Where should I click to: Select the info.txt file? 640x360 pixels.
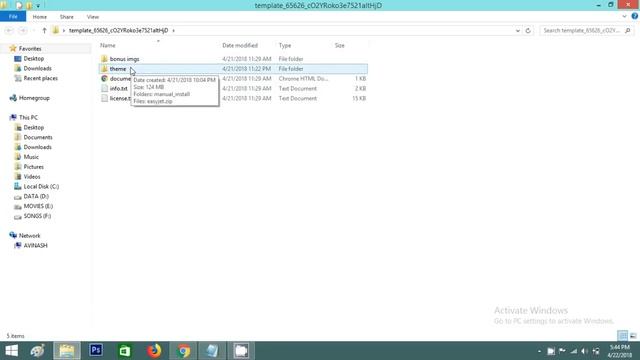tap(118, 89)
